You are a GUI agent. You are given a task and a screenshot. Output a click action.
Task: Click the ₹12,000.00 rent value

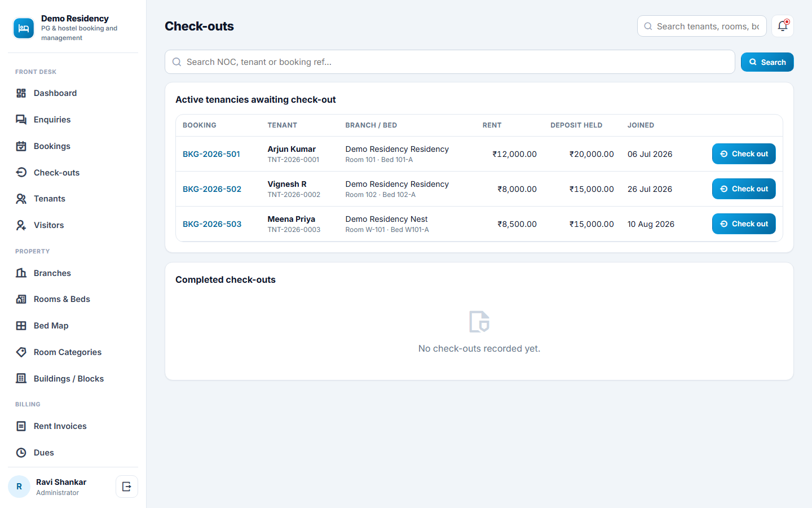pyautogui.click(x=515, y=154)
